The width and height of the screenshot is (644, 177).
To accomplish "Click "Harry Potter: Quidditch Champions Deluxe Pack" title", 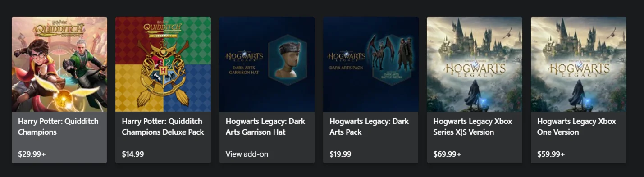I will [163, 127].
